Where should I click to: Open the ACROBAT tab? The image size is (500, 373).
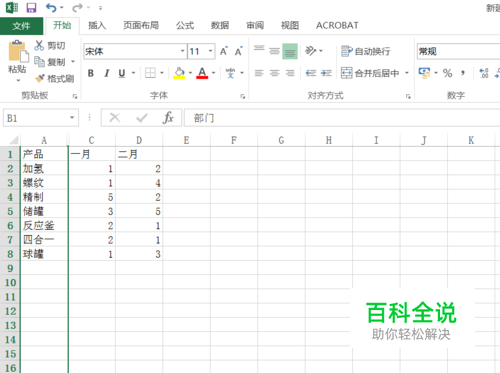(x=337, y=25)
